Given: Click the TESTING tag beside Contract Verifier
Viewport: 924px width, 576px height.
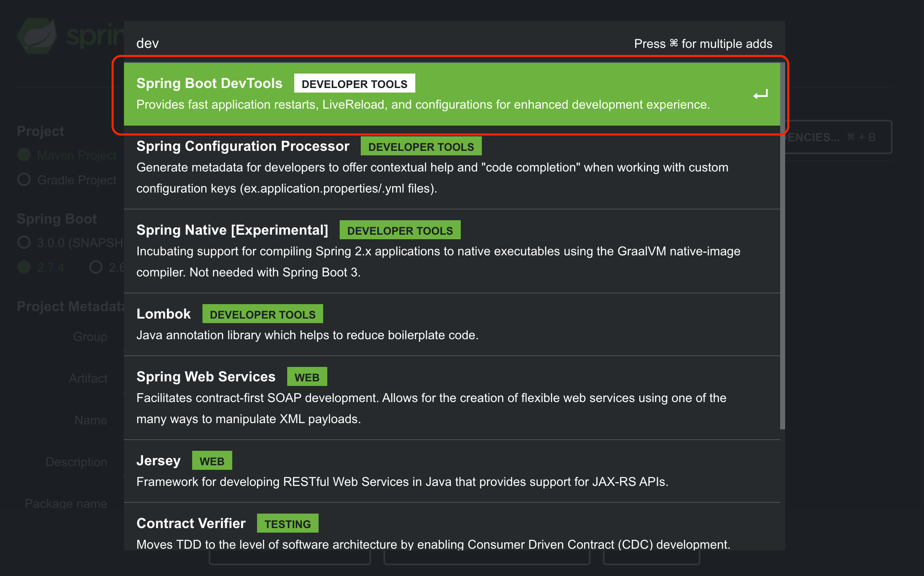Looking at the screenshot, I should point(287,524).
